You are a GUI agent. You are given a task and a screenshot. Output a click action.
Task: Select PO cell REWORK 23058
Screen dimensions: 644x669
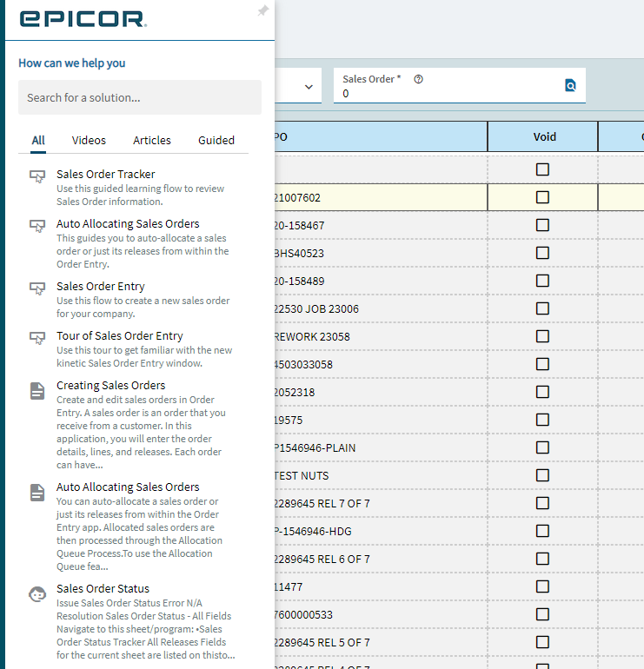point(382,336)
